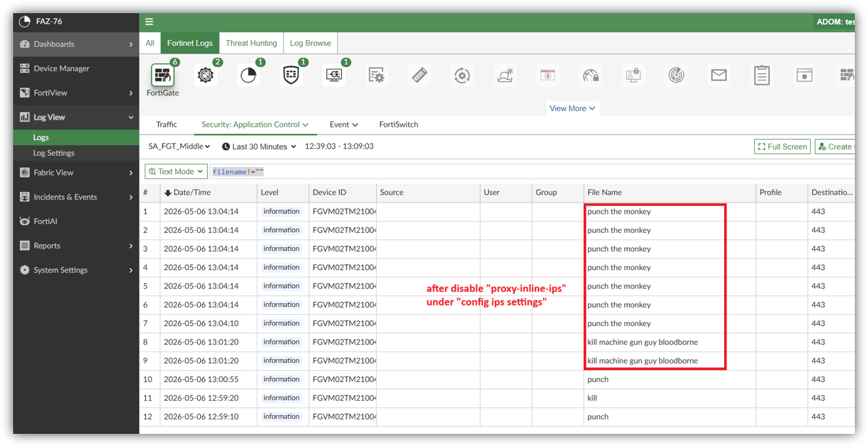Screen dimensions: 868x447
Task: Click the 13:04:10 date/time cell
Action: [201, 323]
